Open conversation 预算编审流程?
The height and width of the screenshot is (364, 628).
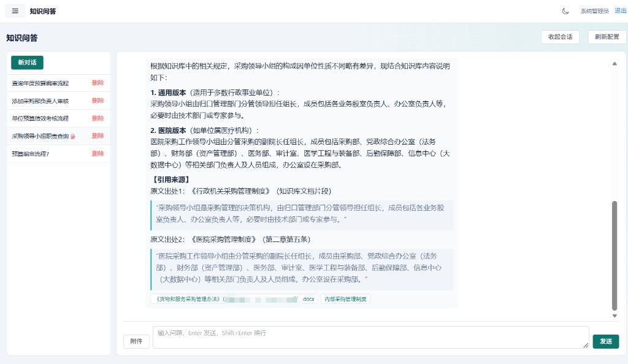(x=31, y=154)
